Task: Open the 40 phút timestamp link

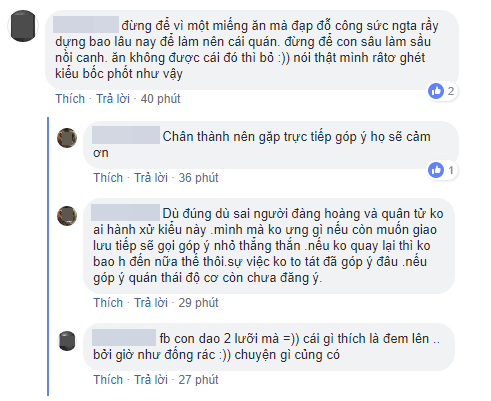Action: click(x=160, y=99)
